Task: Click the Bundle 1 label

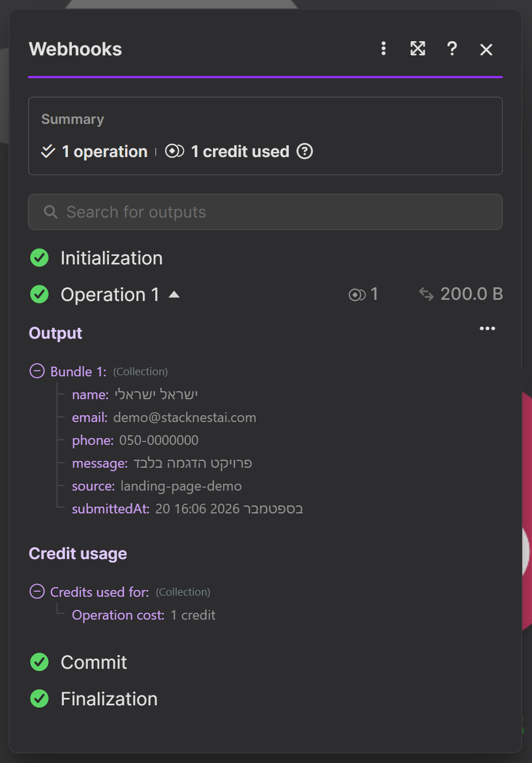Action: (78, 372)
